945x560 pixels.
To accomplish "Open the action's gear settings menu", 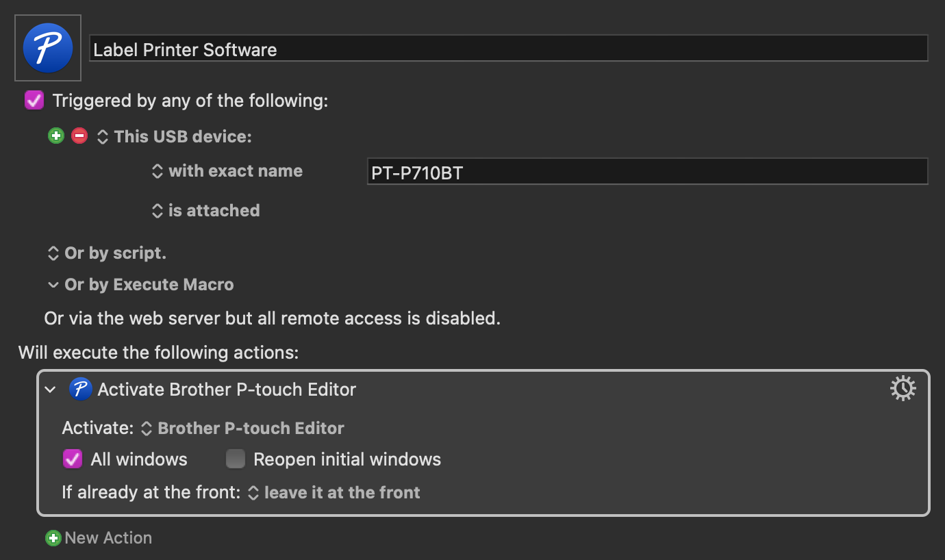I will (903, 388).
